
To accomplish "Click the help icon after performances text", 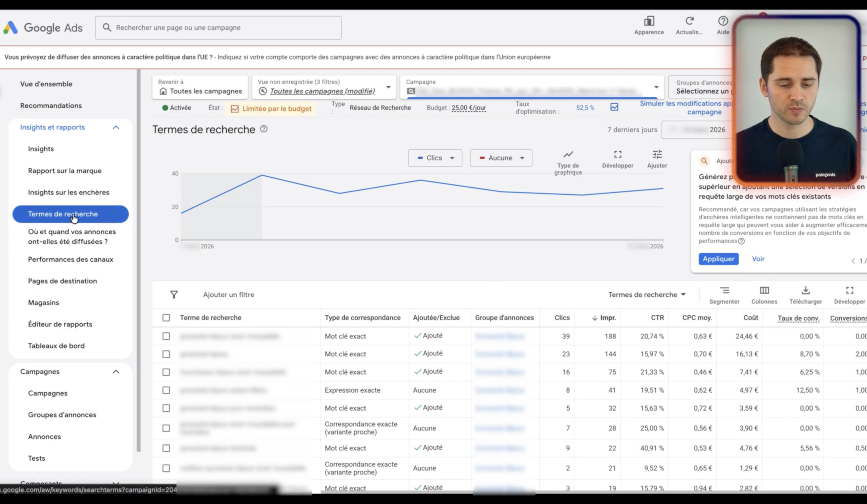I will tap(741, 241).
